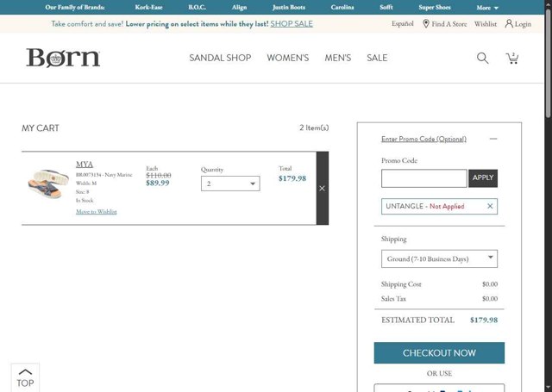Viewport: 552px width, 392px height.
Task: Go to Kork-Ease brand
Action: (x=148, y=8)
